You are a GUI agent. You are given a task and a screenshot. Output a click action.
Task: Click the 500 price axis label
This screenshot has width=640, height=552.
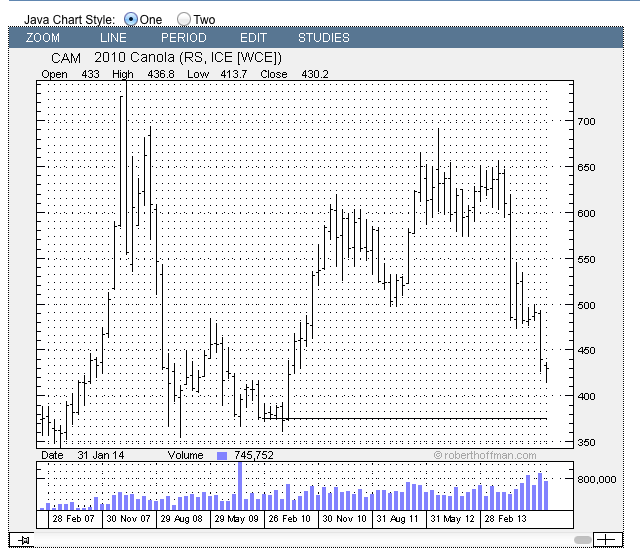tap(586, 305)
